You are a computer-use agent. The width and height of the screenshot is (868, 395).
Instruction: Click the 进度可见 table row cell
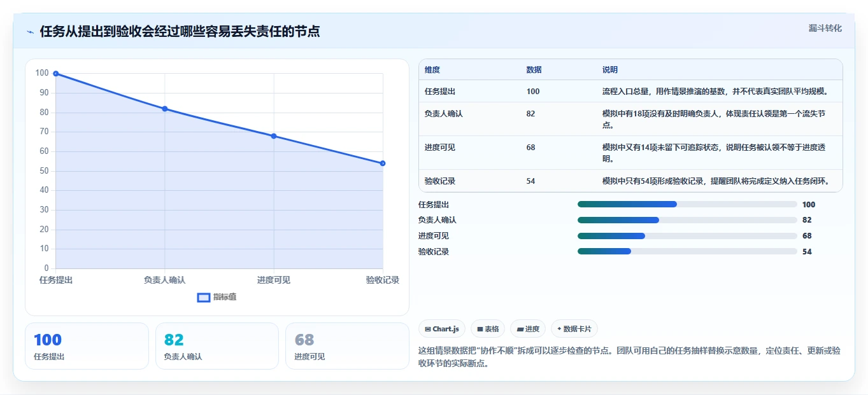point(440,148)
